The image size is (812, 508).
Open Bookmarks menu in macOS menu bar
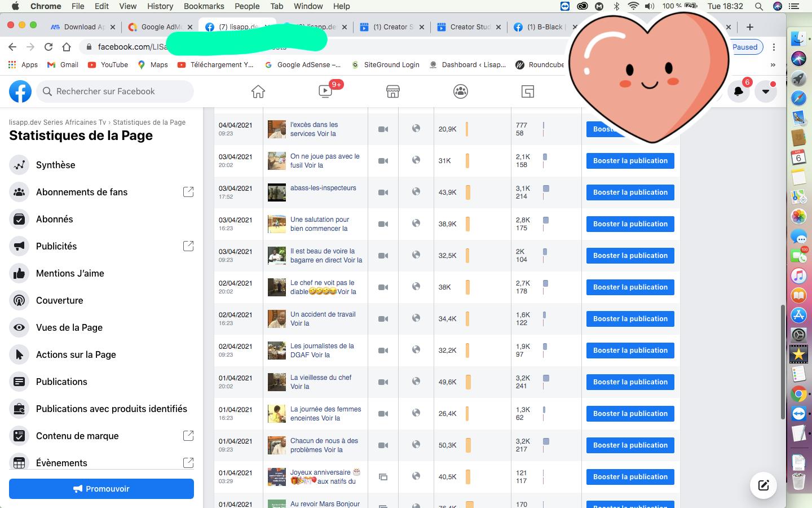pyautogui.click(x=204, y=6)
